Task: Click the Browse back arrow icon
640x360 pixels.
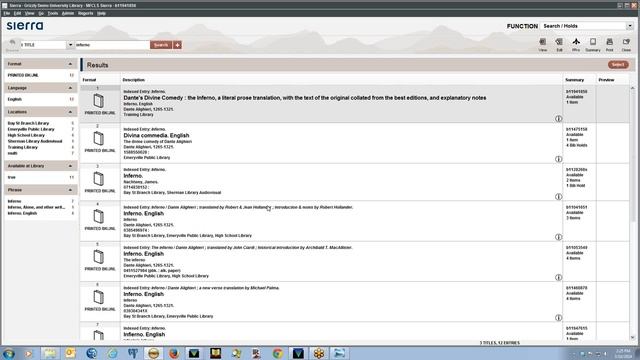Action: 12,44
